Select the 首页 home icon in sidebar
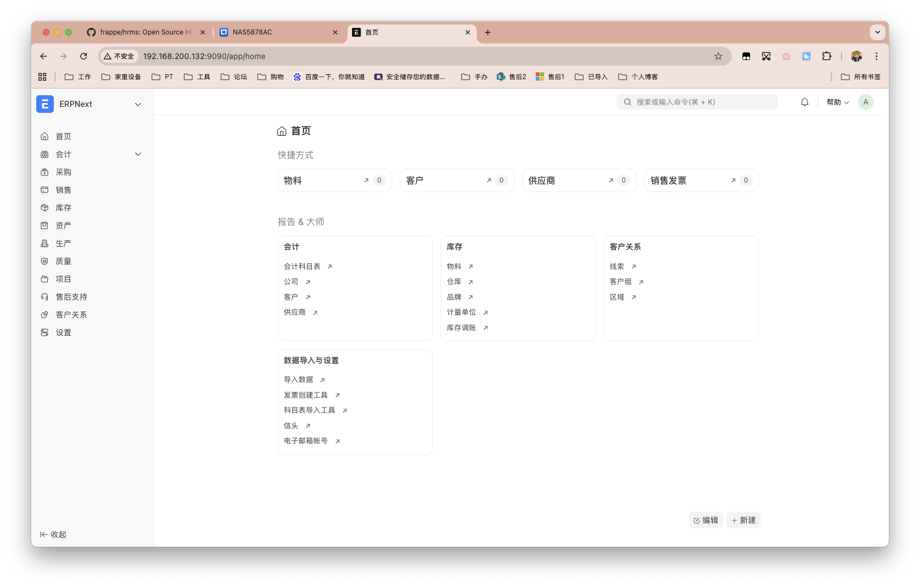 (45, 136)
